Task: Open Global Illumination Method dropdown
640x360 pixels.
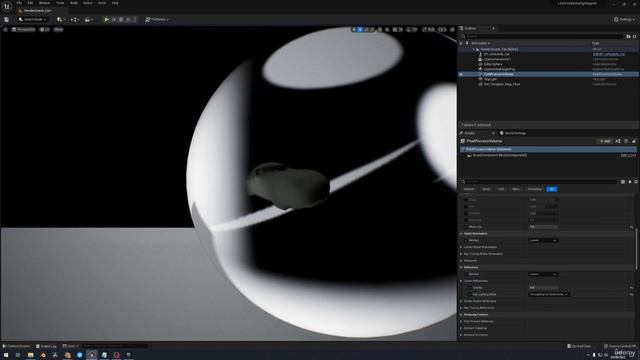Action: (543, 240)
